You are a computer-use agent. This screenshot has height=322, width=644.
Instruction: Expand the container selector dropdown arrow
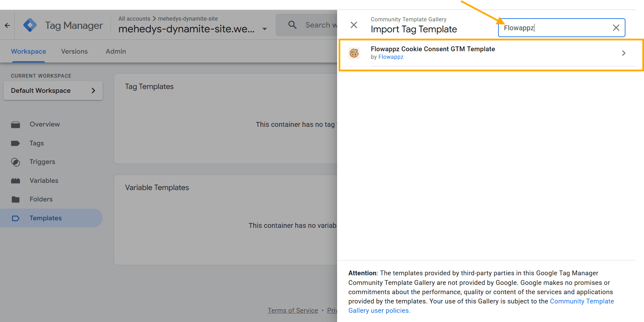(265, 29)
